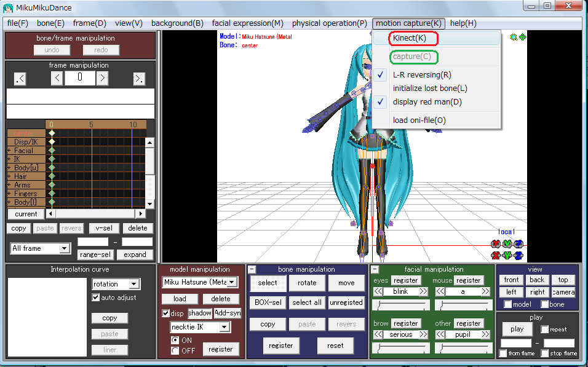Click the green Y local move icon

pyautogui.click(x=507, y=256)
